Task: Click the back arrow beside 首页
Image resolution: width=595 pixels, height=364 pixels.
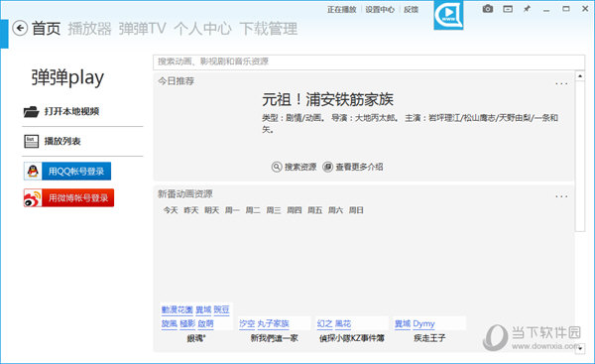Action: click(x=20, y=28)
